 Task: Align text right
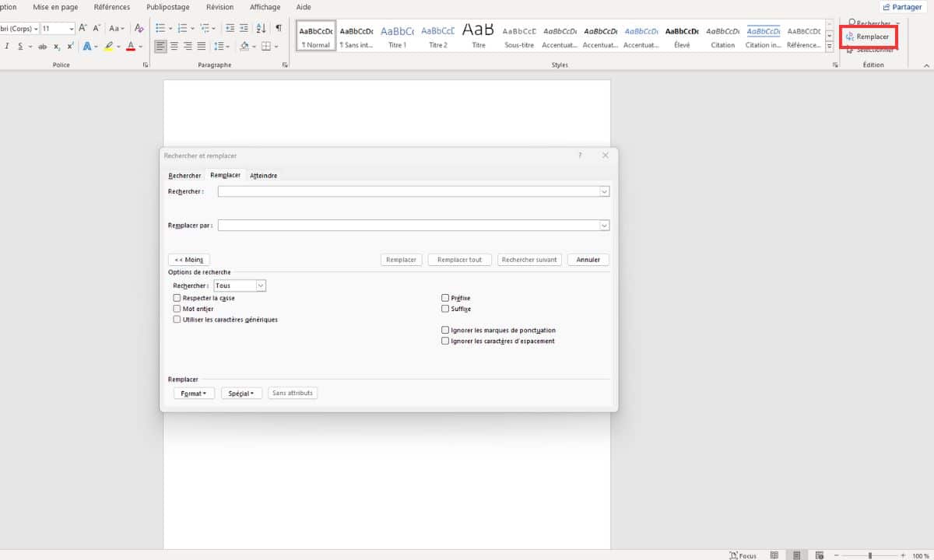[188, 47]
